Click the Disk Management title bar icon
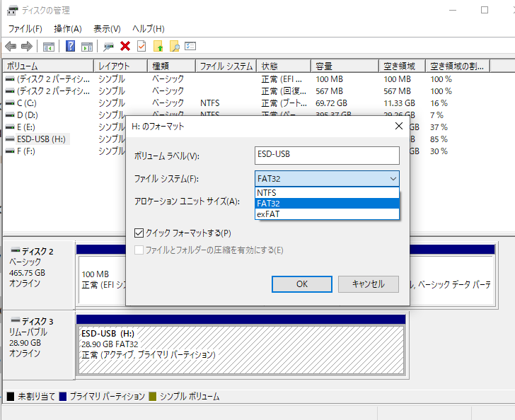Image resolution: width=515 pixels, height=420 pixels. pyautogui.click(x=13, y=10)
